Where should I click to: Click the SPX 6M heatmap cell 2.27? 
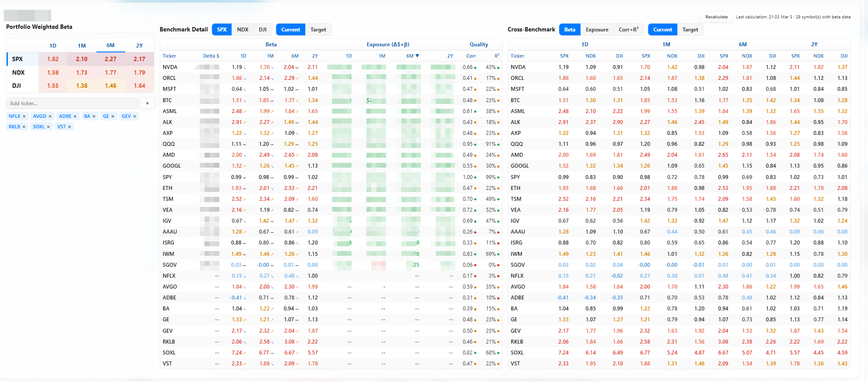[x=110, y=59]
